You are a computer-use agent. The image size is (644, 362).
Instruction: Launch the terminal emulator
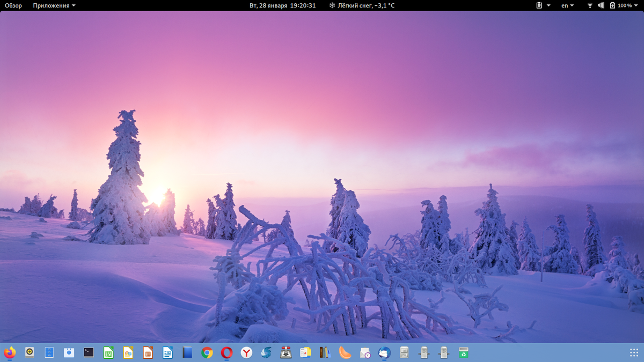(x=87, y=353)
